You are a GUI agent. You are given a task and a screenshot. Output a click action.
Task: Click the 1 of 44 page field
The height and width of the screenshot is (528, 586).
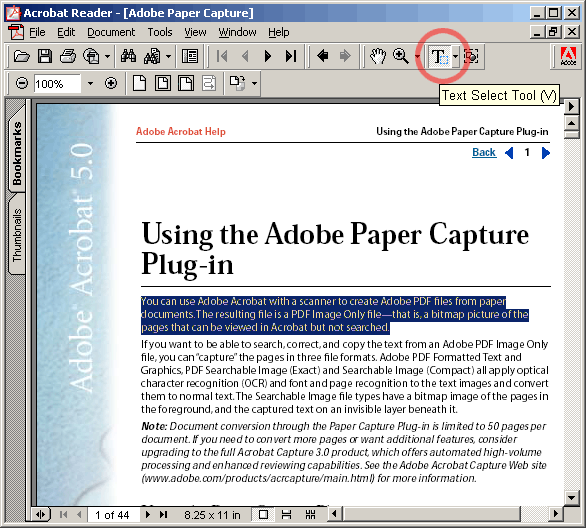114,515
